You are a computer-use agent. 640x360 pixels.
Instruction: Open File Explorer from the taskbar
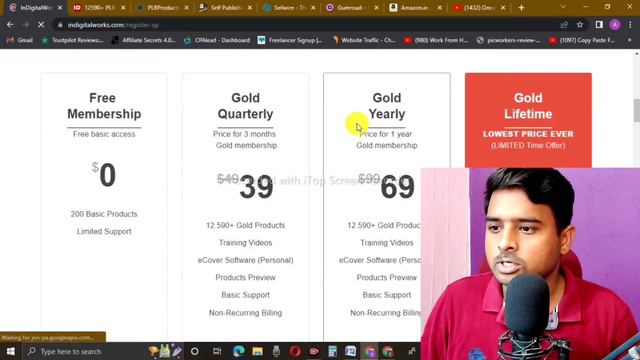pos(257,351)
